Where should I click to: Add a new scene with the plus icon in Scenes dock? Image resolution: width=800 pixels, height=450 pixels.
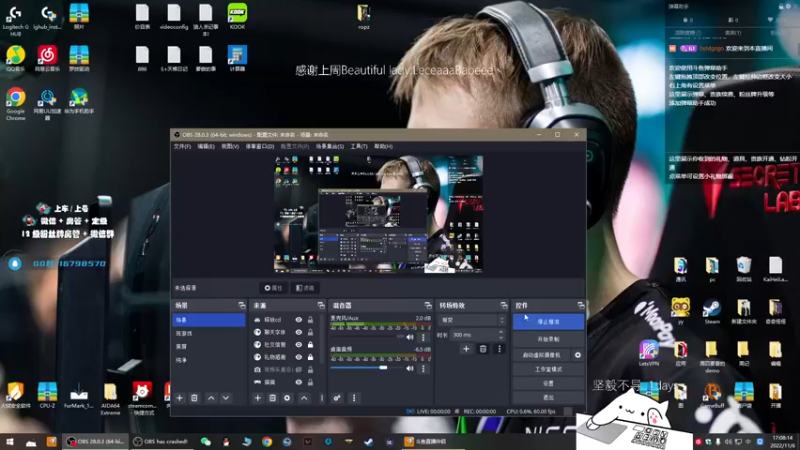click(180, 398)
